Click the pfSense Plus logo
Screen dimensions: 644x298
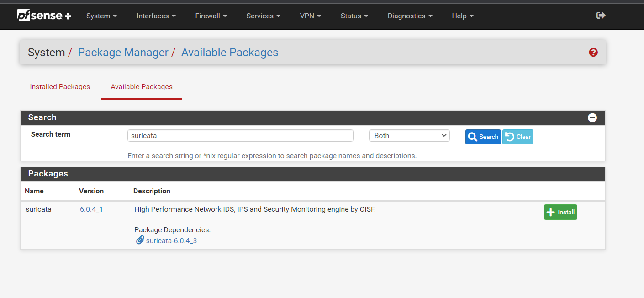44,16
